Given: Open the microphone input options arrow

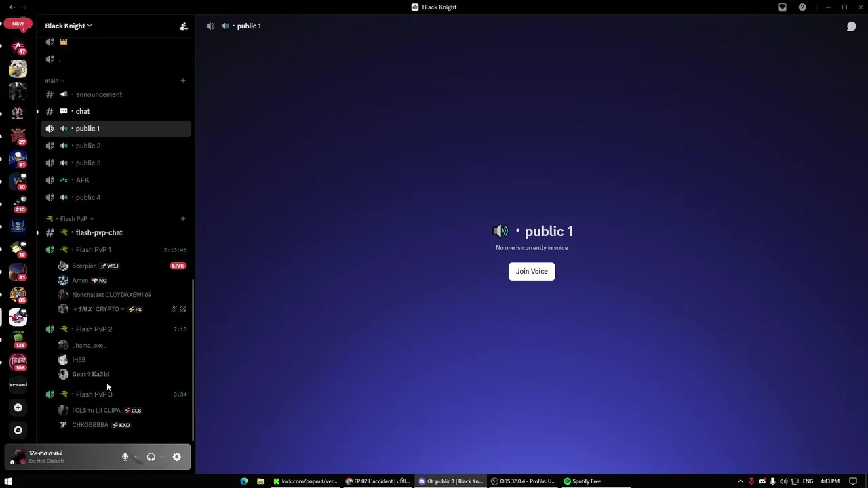Looking at the screenshot, I should [136, 457].
